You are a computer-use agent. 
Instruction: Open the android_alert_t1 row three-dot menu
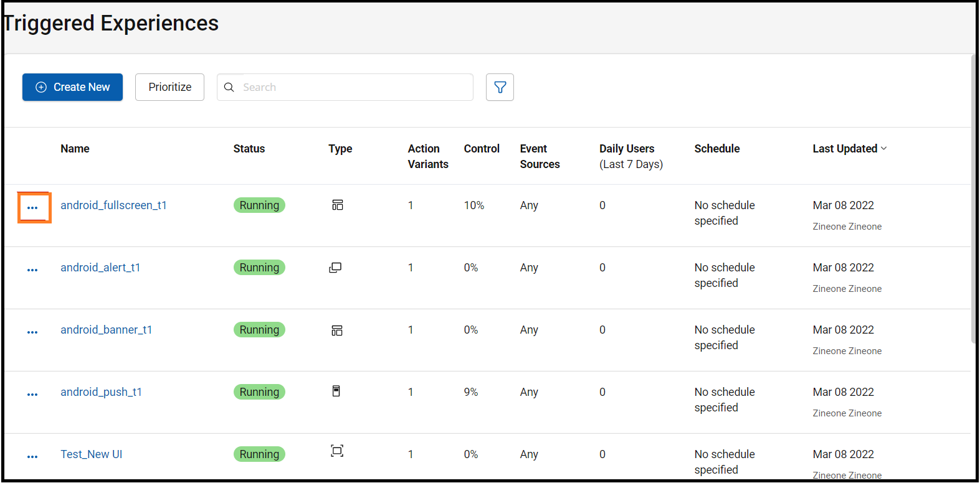32,270
